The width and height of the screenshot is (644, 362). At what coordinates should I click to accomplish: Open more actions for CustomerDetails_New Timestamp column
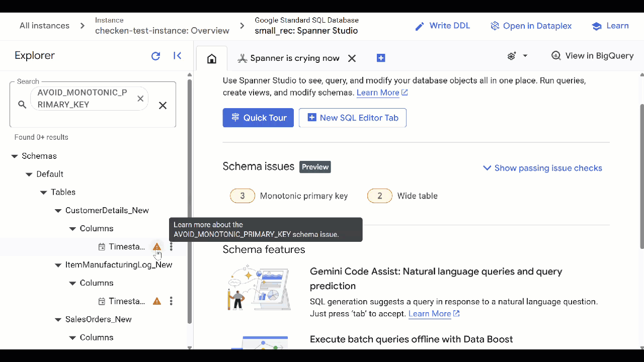pyautogui.click(x=171, y=247)
